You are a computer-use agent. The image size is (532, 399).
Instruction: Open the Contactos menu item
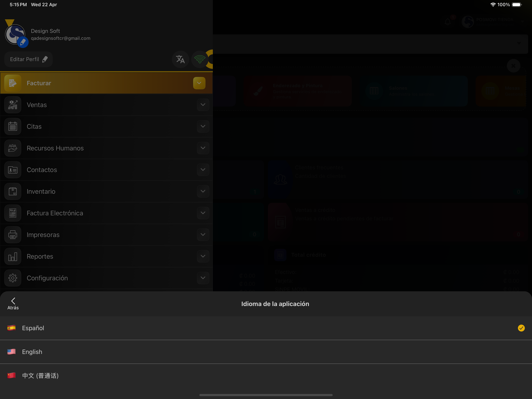click(x=106, y=170)
